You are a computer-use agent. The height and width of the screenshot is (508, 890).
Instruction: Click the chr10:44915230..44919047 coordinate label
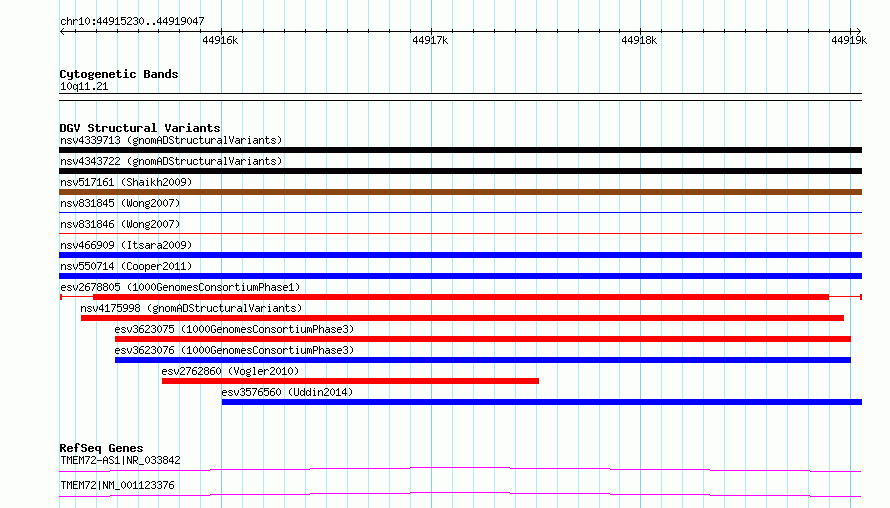132,21
